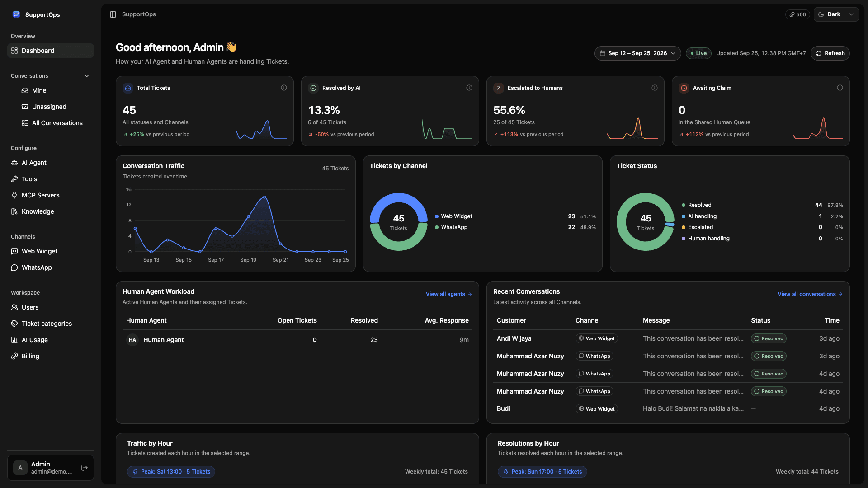Go to Users in Workspace
868x488 pixels.
51,307
